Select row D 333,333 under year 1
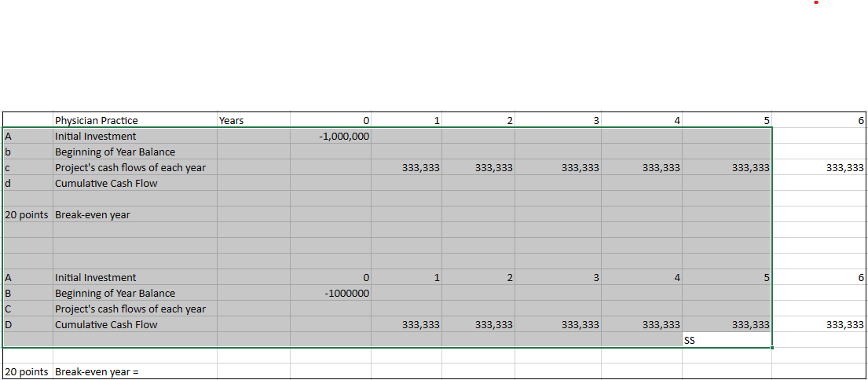This screenshot has height=380, width=868. (406, 325)
